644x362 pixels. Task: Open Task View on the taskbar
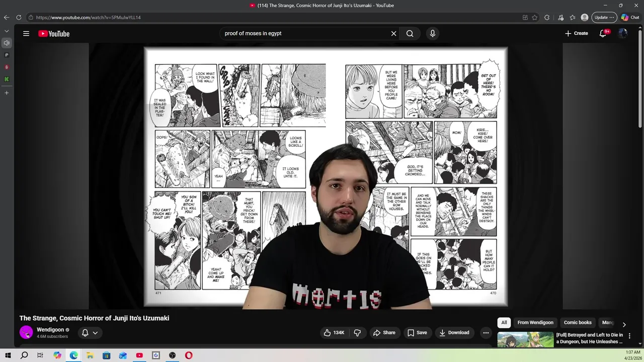pyautogui.click(x=40, y=355)
